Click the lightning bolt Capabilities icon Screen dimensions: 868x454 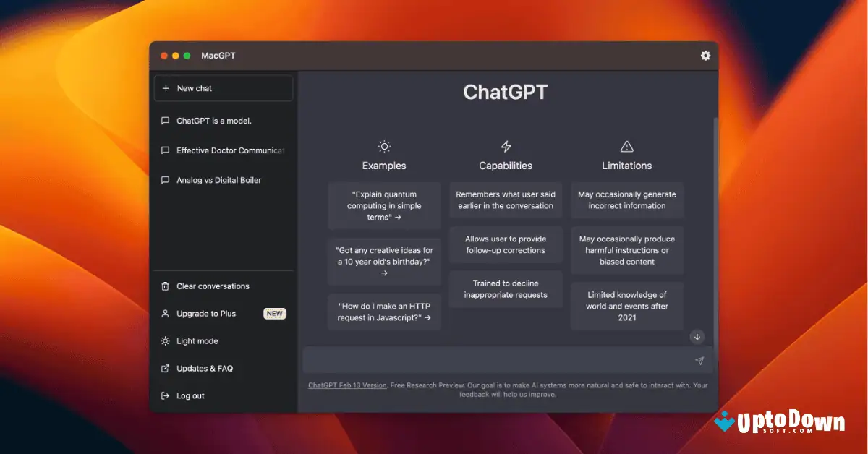[505, 145]
